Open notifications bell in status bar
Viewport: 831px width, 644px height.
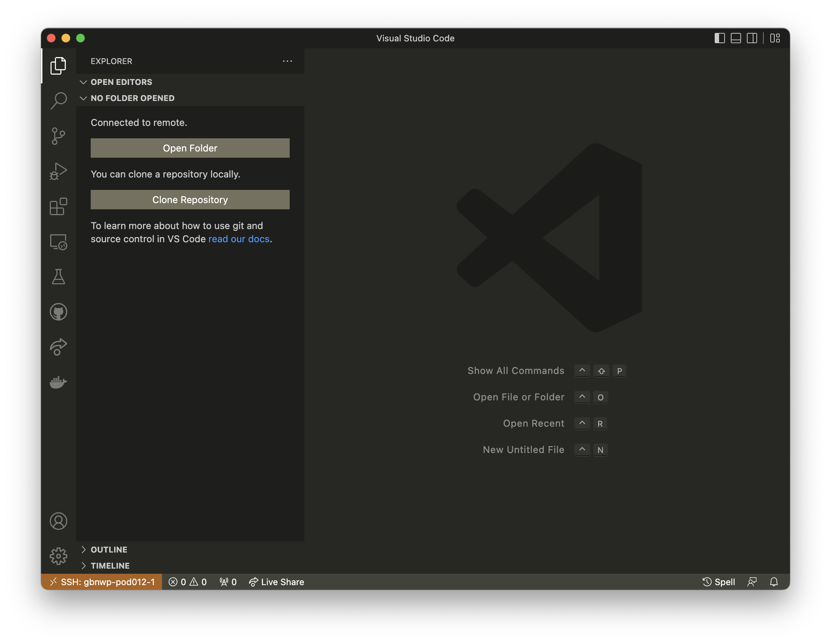774,581
